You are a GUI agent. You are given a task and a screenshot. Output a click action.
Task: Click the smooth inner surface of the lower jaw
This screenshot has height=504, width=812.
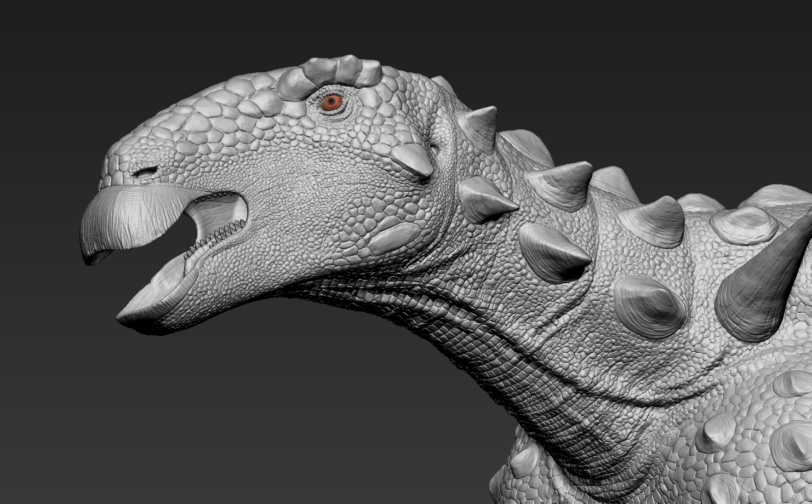[x=164, y=285]
